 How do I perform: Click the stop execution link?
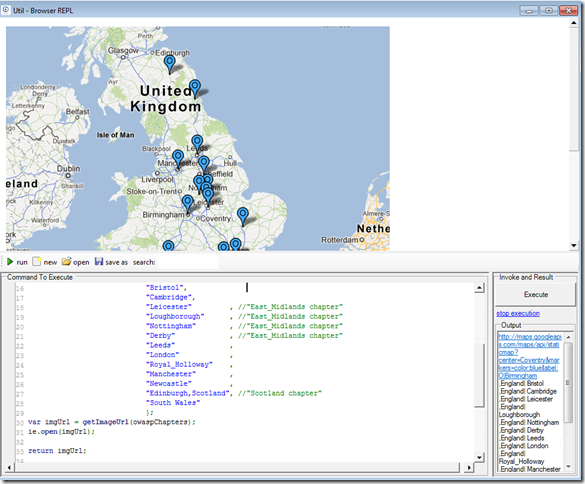[518, 313]
